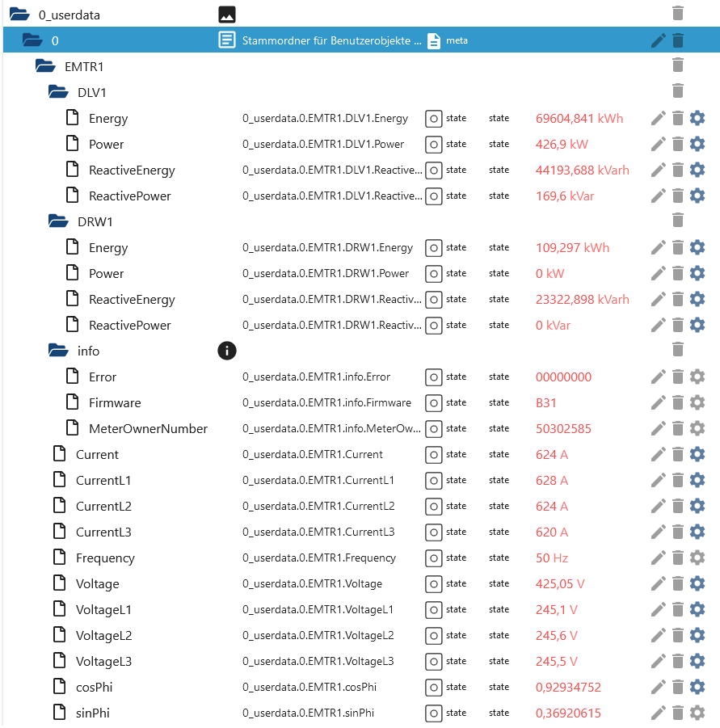Select the DRW1 Power tree item
The height and width of the screenshot is (728, 720).
[x=107, y=273]
